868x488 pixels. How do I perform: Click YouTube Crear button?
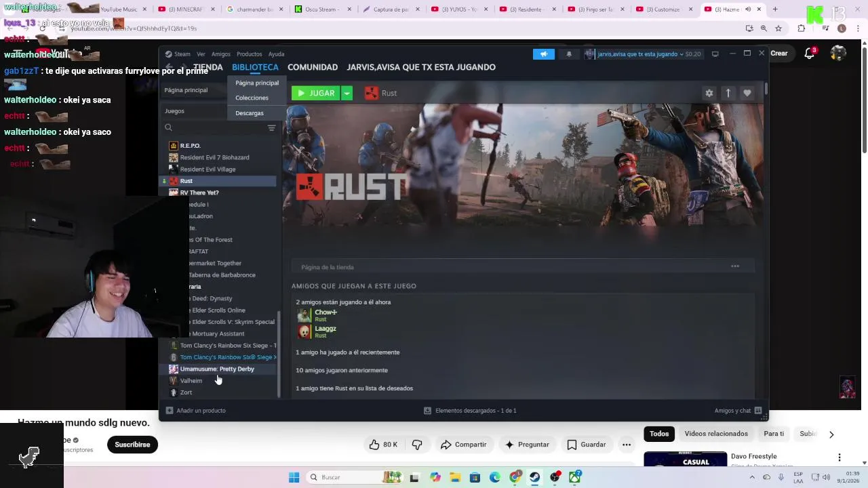coord(779,54)
